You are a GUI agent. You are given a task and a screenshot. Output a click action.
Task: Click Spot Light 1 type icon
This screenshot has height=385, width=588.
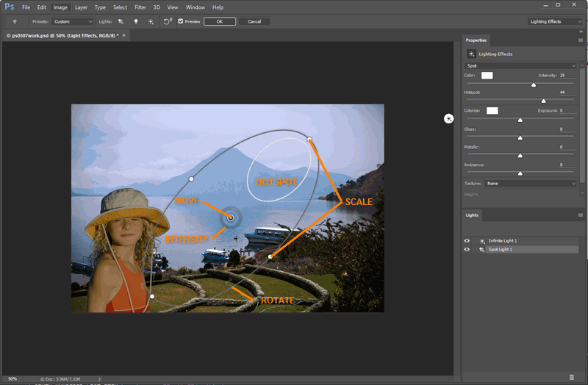[x=482, y=250]
